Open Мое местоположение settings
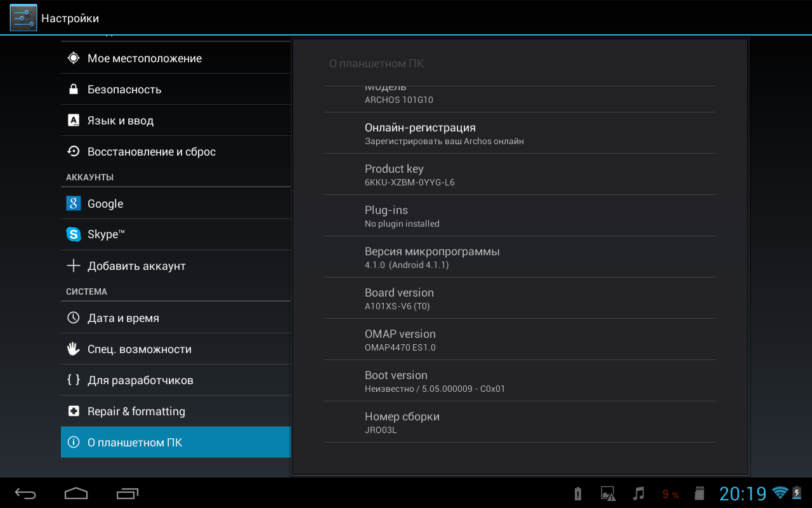The width and height of the screenshot is (812, 508). (176, 58)
